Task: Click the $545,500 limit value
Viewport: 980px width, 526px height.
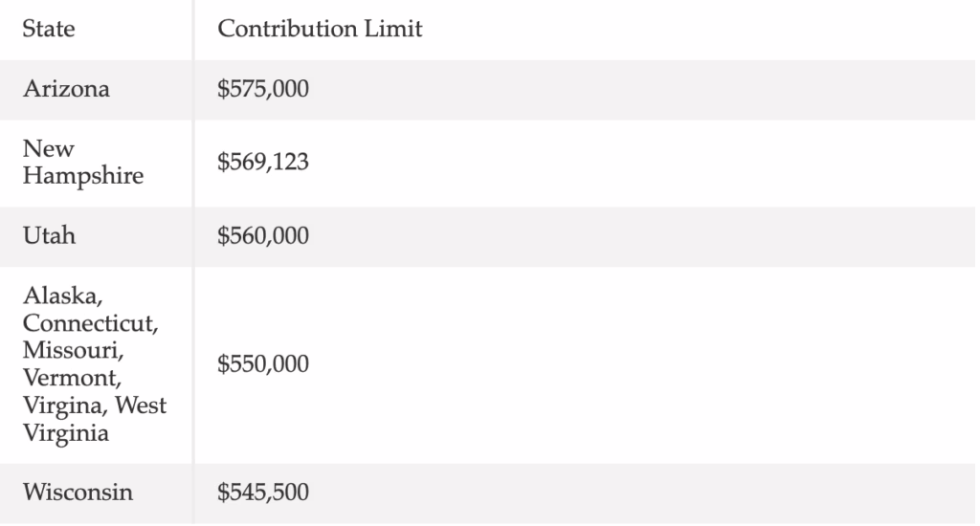Action: pos(263,493)
